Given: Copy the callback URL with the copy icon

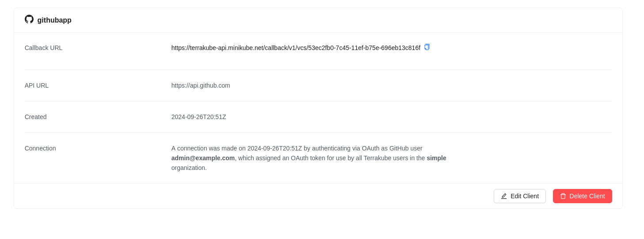Looking at the screenshot, I should 427,47.
